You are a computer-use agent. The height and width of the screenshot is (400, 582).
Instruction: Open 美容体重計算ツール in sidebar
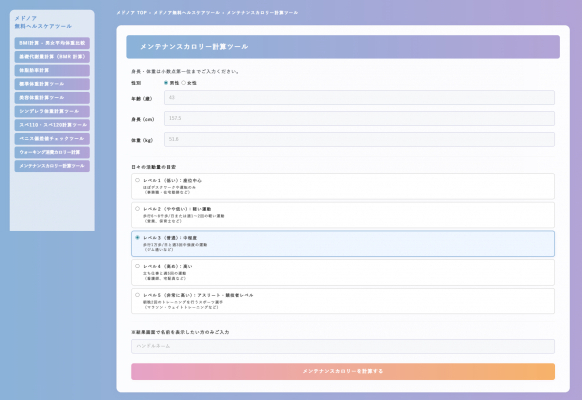click(52, 98)
